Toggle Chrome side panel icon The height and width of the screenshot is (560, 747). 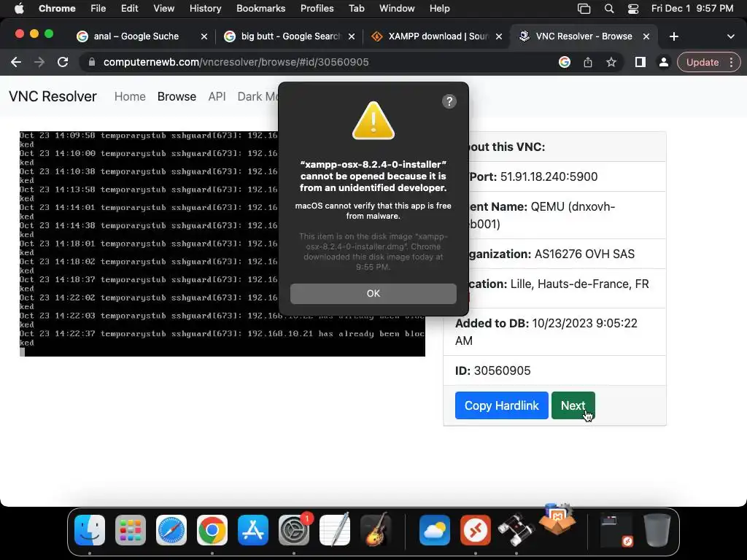point(640,62)
